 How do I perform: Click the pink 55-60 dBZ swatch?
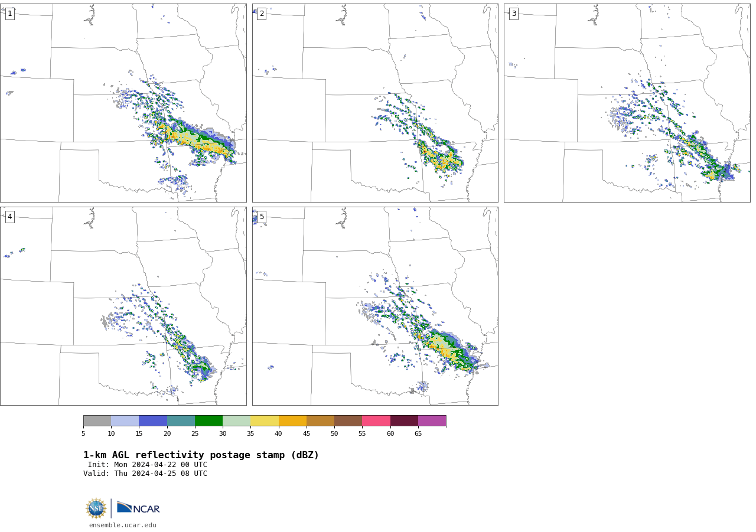[376, 421]
